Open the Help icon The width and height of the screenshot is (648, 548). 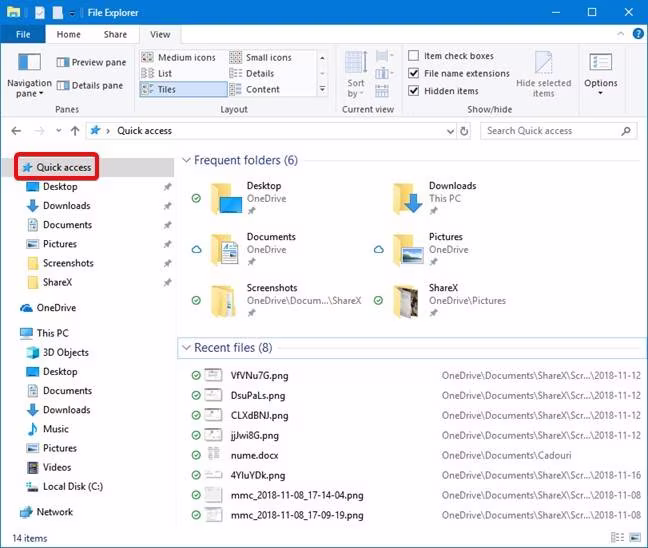[638, 34]
